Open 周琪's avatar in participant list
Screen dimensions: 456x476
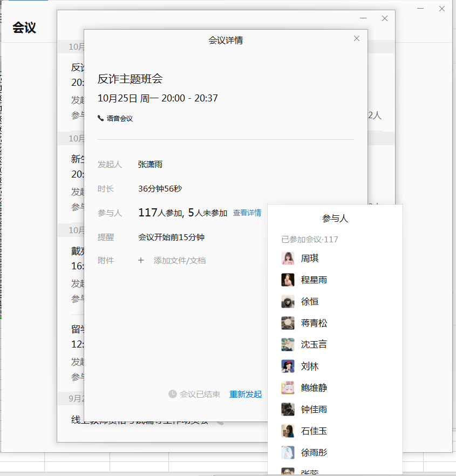point(288,259)
